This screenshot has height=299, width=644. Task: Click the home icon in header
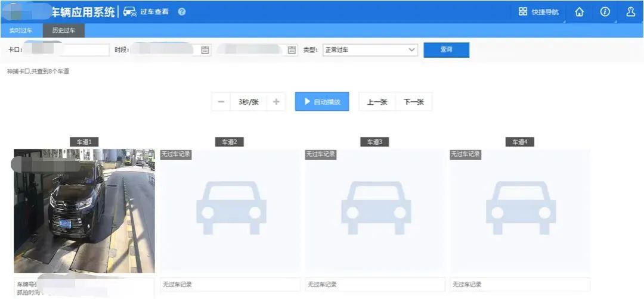tap(579, 12)
